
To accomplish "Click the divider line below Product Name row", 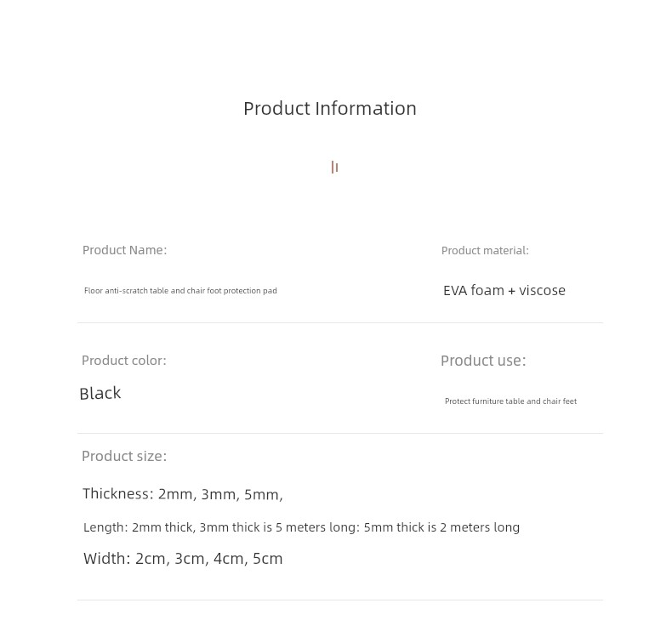I will pyautogui.click(x=340, y=322).
